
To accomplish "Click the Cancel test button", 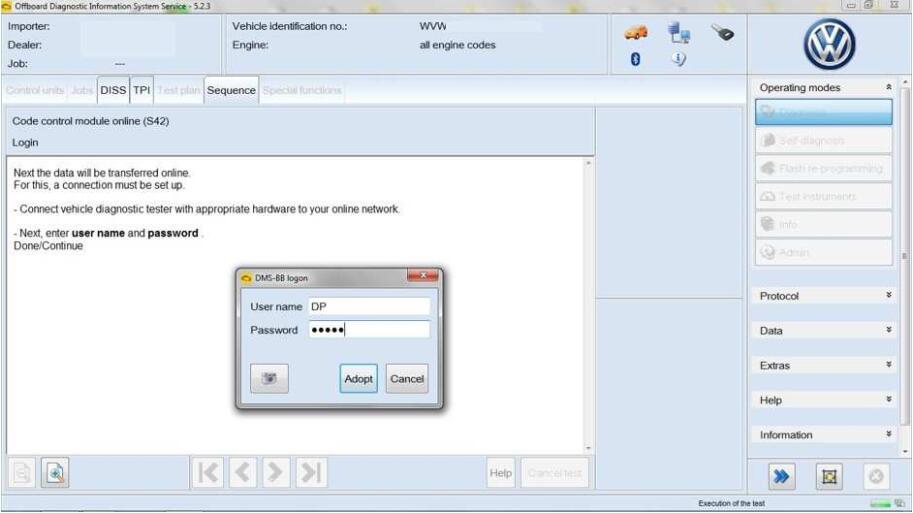I will 554,473.
